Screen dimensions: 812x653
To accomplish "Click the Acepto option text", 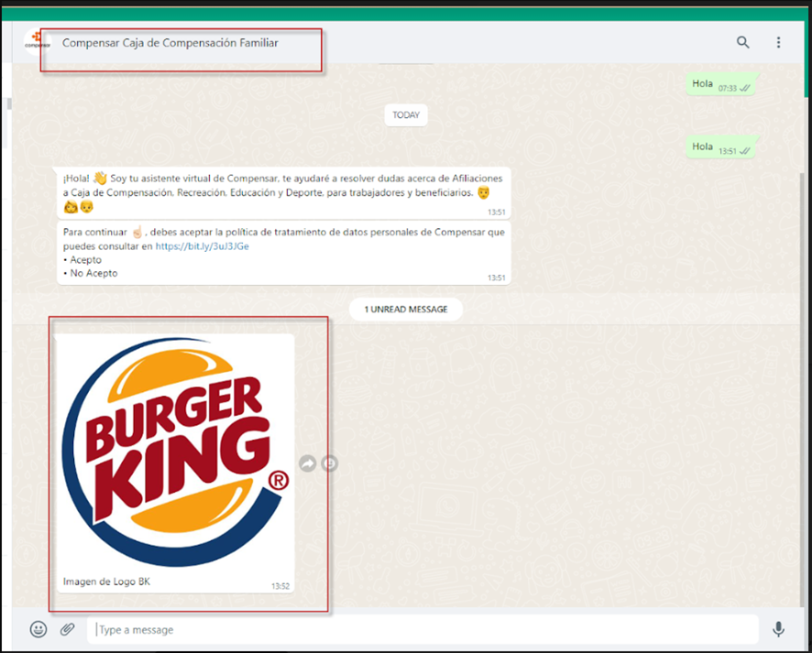I will (85, 260).
